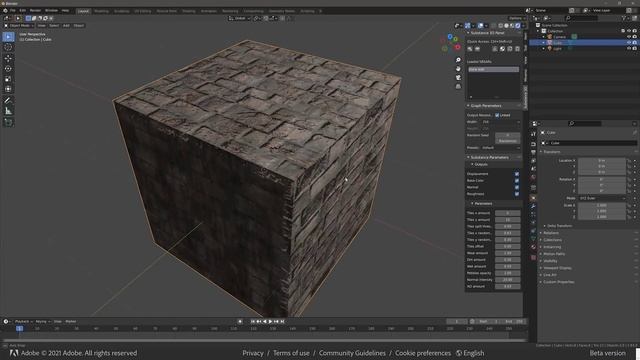Screen dimensions: 640x360
Task: Toggle Displacement output checkbox
Action: (517, 174)
